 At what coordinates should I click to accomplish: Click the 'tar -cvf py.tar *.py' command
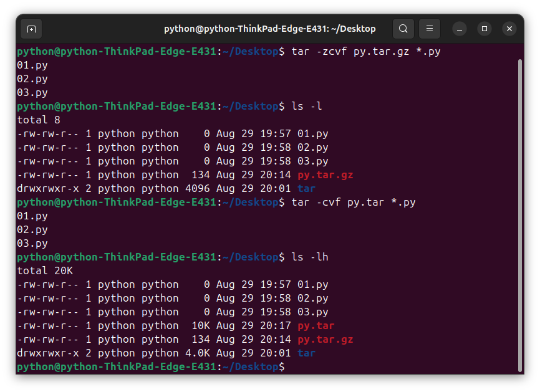tap(354, 203)
